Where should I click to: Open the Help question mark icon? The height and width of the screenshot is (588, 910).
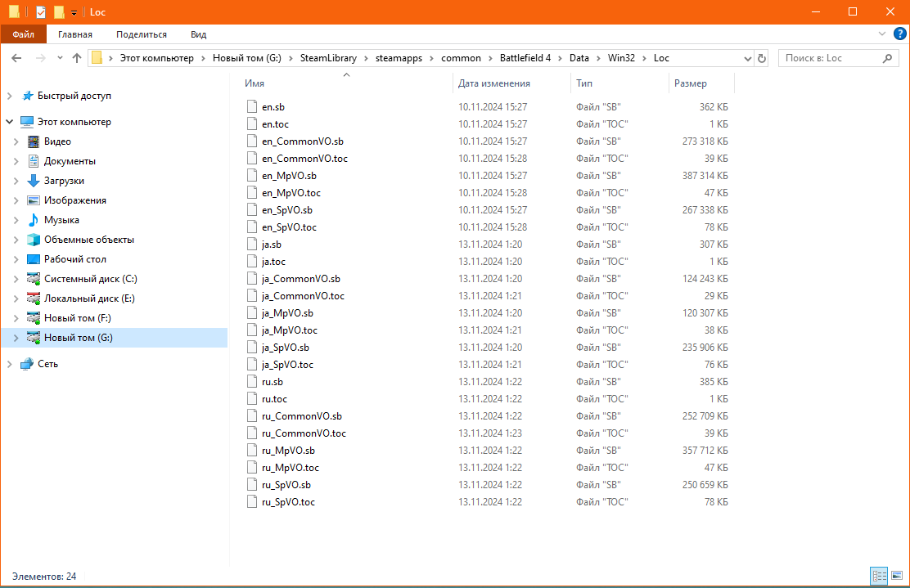(x=899, y=34)
